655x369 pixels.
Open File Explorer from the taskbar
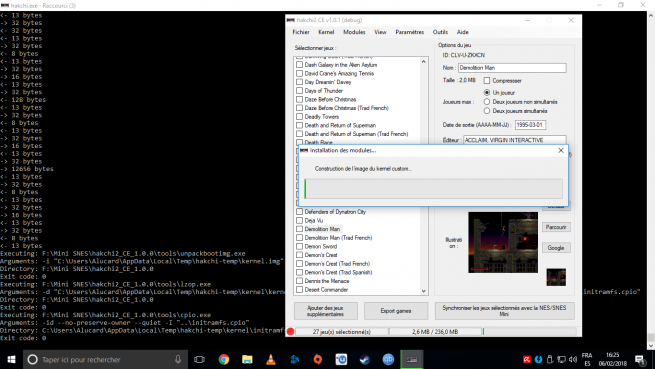pyautogui.click(x=247, y=359)
